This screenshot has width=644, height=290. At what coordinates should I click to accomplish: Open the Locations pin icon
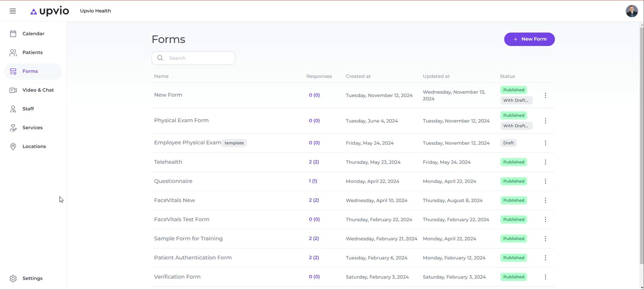click(x=13, y=147)
